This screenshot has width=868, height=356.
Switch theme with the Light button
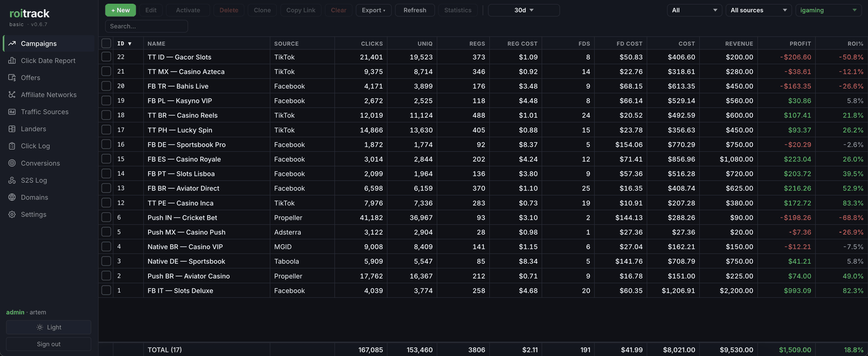click(x=48, y=328)
